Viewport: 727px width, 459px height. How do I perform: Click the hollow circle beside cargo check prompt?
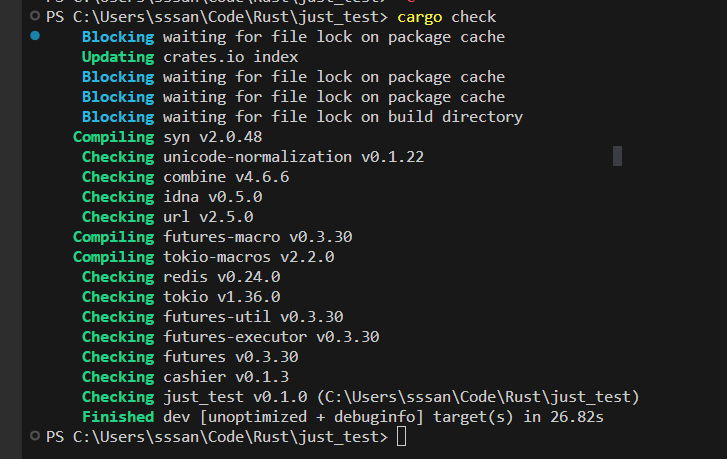35,17
